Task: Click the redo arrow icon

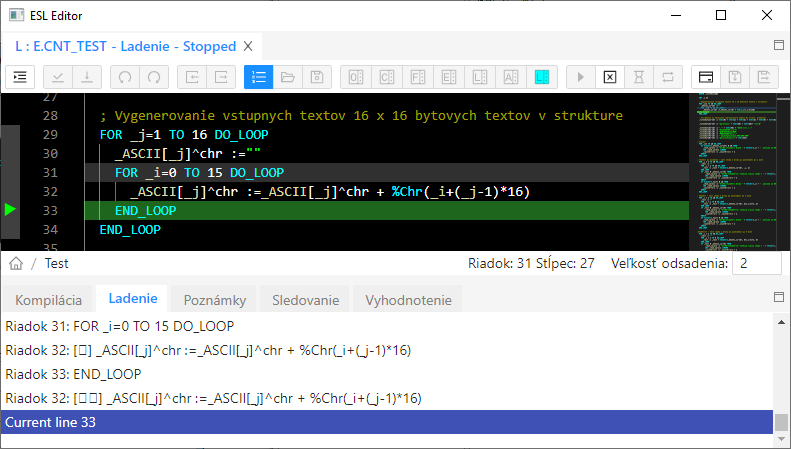Action: click(x=154, y=76)
